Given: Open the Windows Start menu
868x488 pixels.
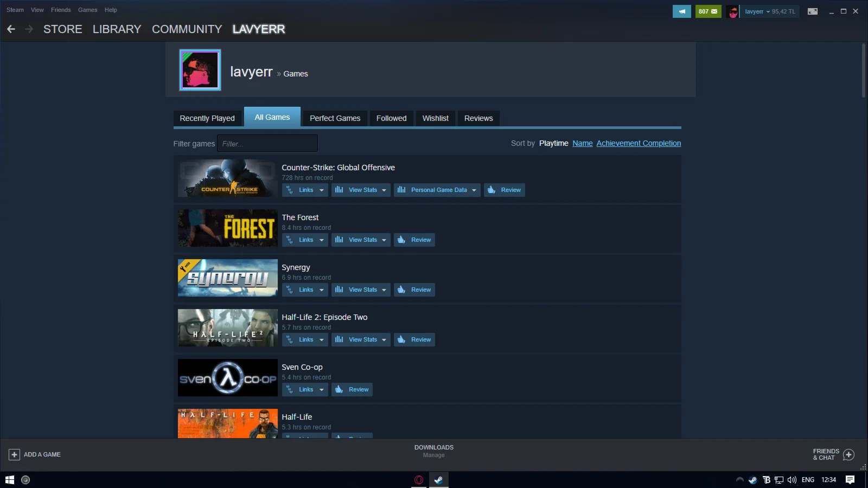Looking at the screenshot, I should (9, 480).
